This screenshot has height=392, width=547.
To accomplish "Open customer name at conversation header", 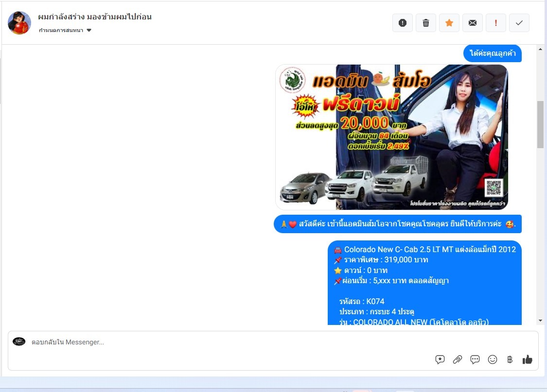I will [x=95, y=17].
